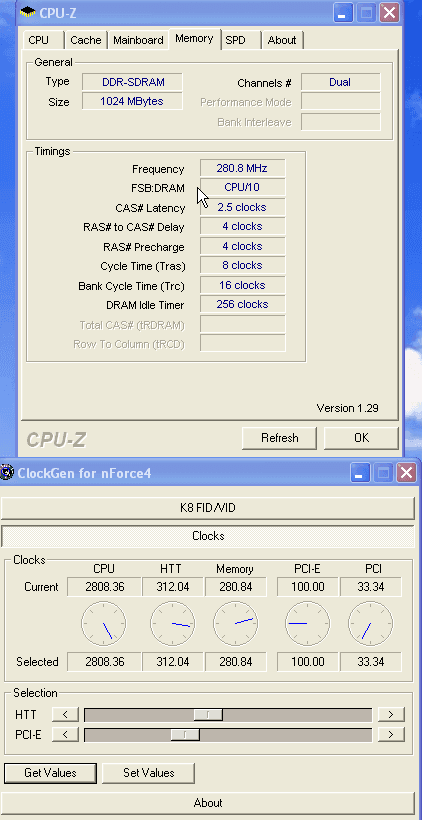422x820 pixels.
Task: Click OK in the CPU-Z window
Action: (x=361, y=438)
